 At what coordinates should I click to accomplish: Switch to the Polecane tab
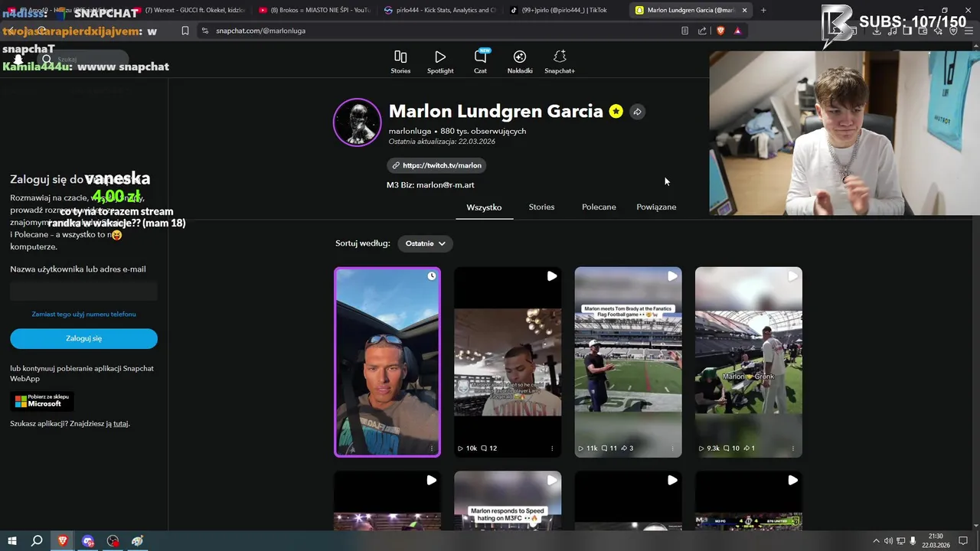coord(599,207)
